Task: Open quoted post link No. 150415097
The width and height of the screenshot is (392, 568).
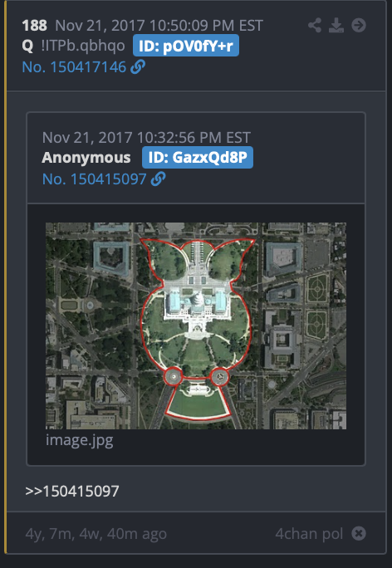Action: pyautogui.click(x=94, y=179)
